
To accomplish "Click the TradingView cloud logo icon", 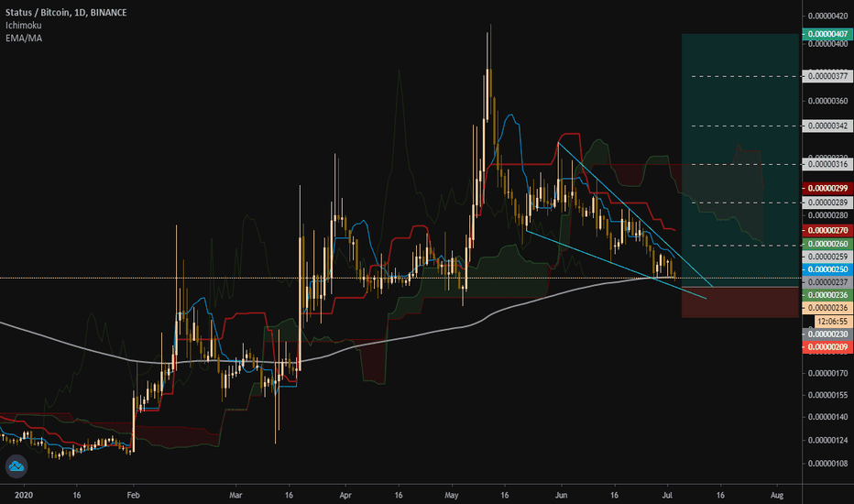I will coord(16,466).
